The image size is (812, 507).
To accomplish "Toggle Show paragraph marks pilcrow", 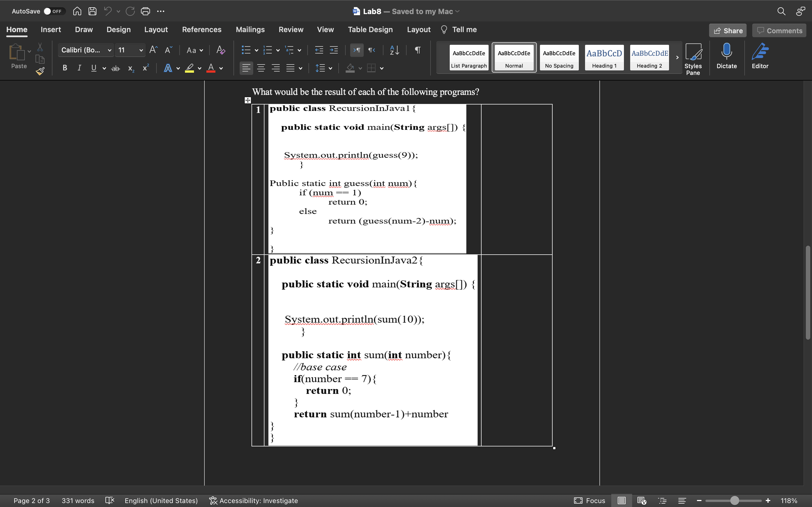I will pos(417,50).
